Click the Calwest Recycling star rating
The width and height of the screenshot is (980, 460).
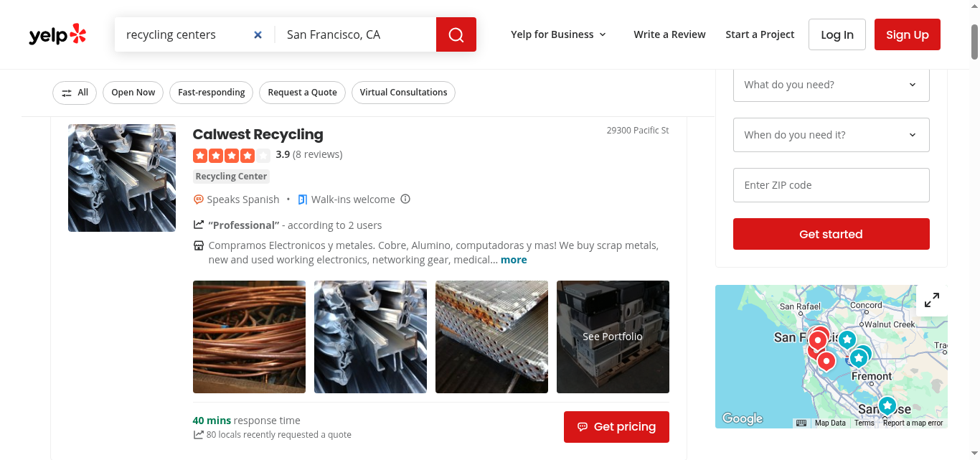232,155
